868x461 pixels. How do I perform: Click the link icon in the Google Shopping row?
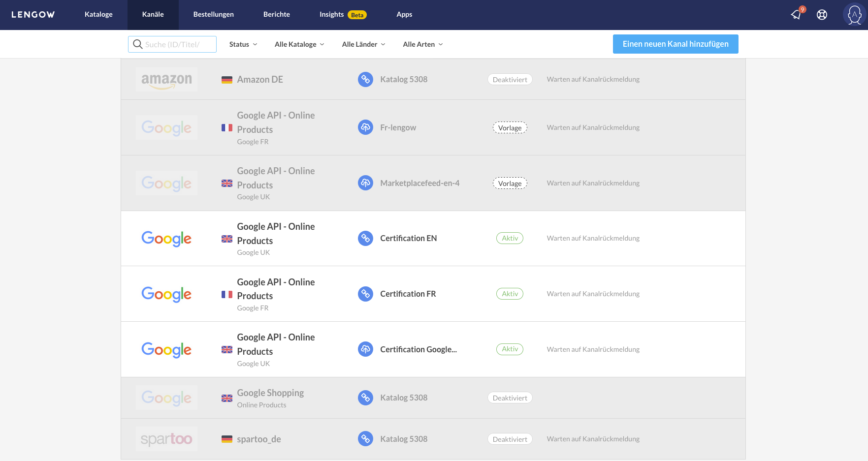point(365,398)
